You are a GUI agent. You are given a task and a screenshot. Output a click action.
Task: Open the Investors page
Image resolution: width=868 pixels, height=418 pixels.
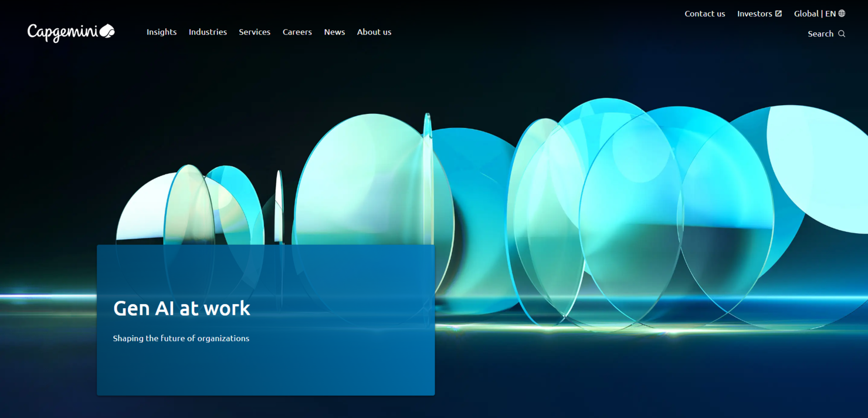point(755,14)
